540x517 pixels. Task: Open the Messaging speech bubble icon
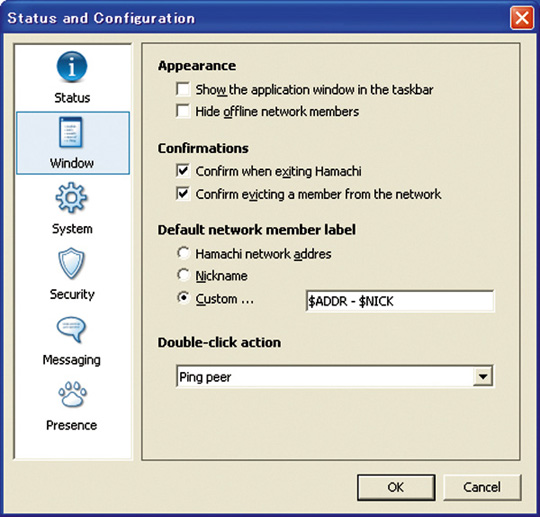[x=71, y=329]
